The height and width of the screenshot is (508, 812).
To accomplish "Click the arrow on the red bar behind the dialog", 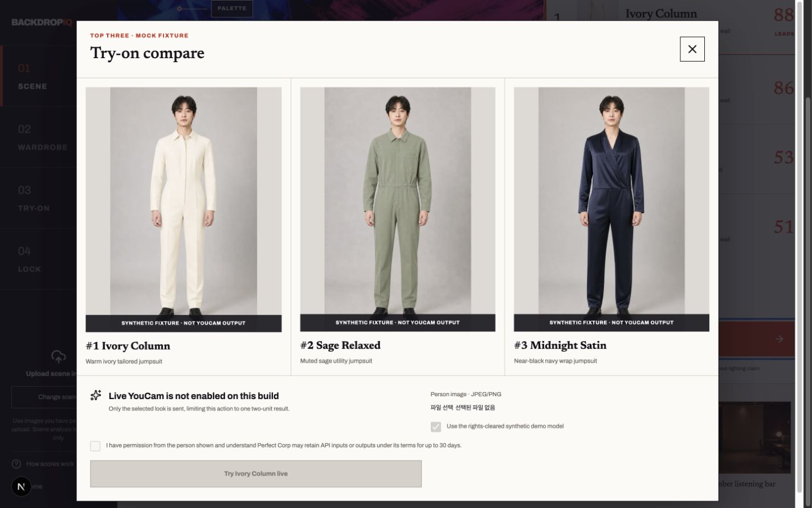I will 779,339.
